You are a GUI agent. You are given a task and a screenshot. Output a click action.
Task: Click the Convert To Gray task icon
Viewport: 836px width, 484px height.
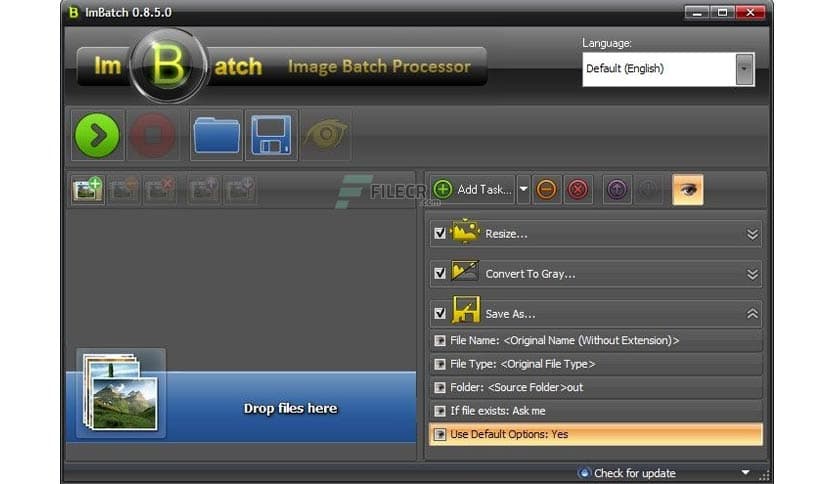click(465, 271)
